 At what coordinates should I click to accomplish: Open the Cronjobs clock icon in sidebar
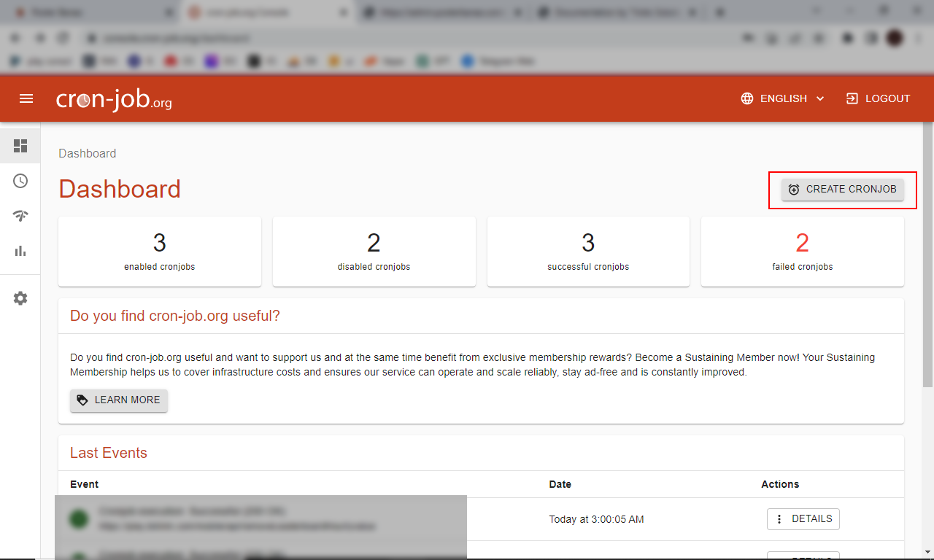(20, 181)
